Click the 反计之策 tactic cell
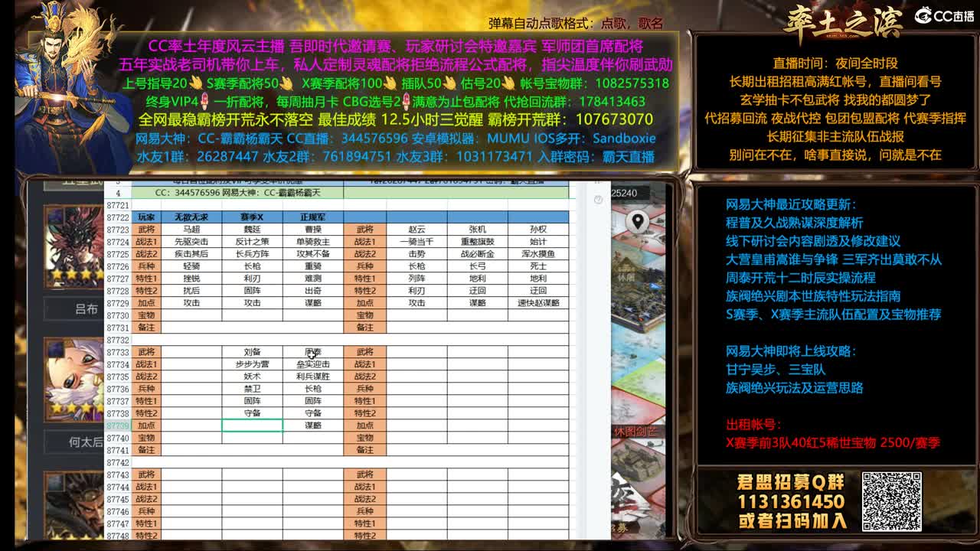This screenshot has width=980, height=551. 252,242
